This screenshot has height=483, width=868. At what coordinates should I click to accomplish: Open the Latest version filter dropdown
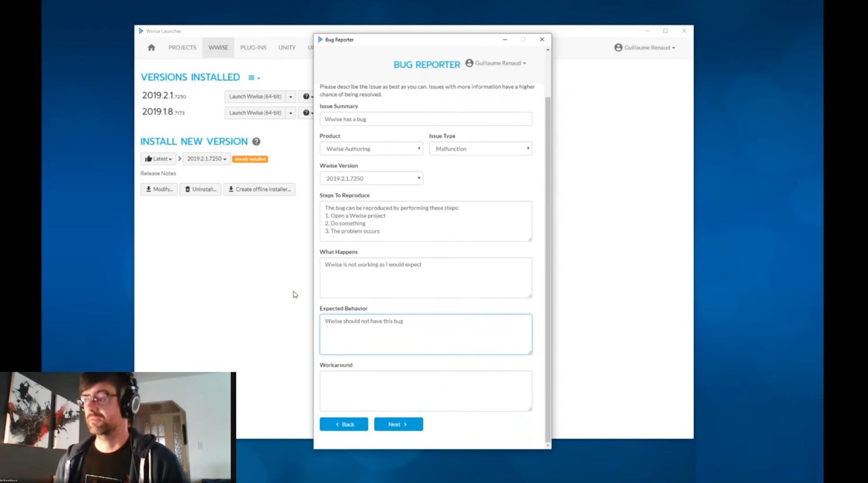click(x=158, y=159)
